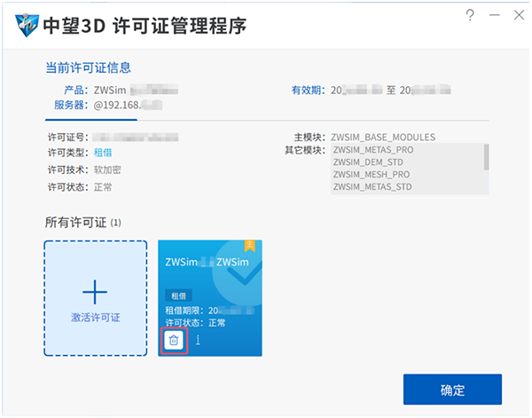Click the 当前许可证信息 heading
Screen dimensions: 532x418
[88, 68]
